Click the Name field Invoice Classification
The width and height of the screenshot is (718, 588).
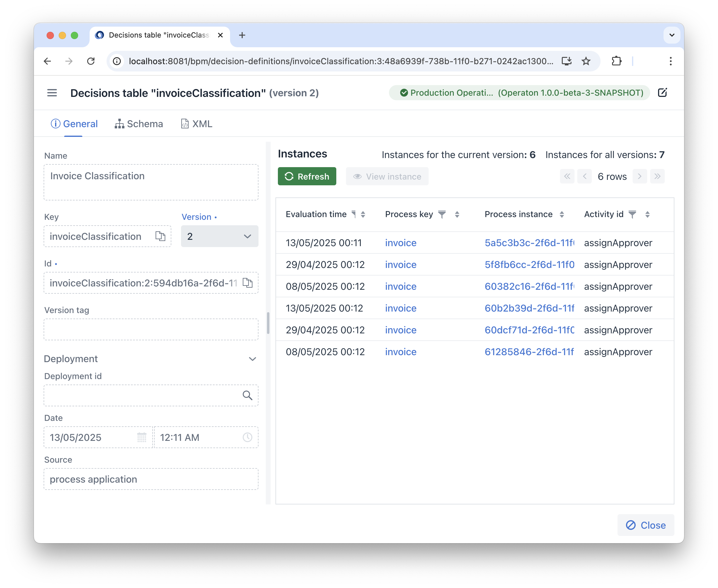pyautogui.click(x=151, y=182)
